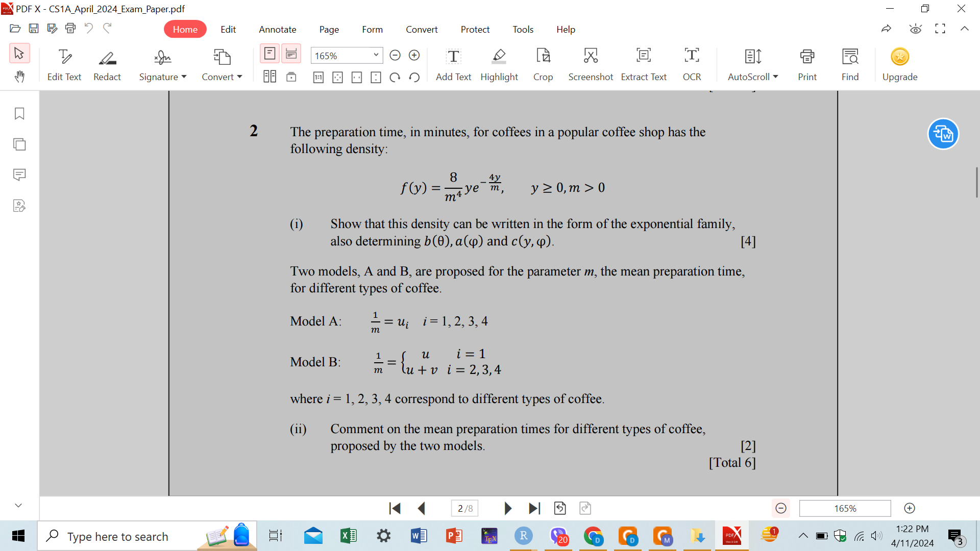Click zoom out on the status bar
The height and width of the screenshot is (551, 980).
pyautogui.click(x=781, y=508)
